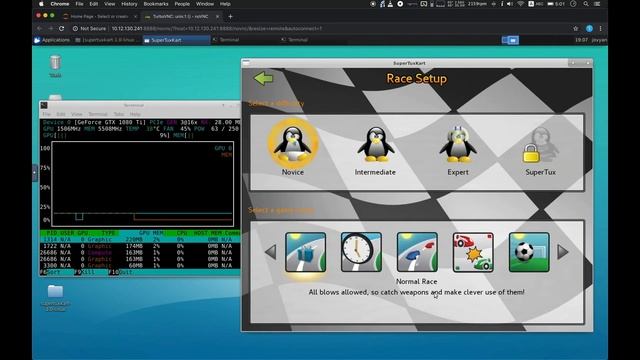Open the File menu in Terminal window
This screenshot has height=360, width=640.
47,114
